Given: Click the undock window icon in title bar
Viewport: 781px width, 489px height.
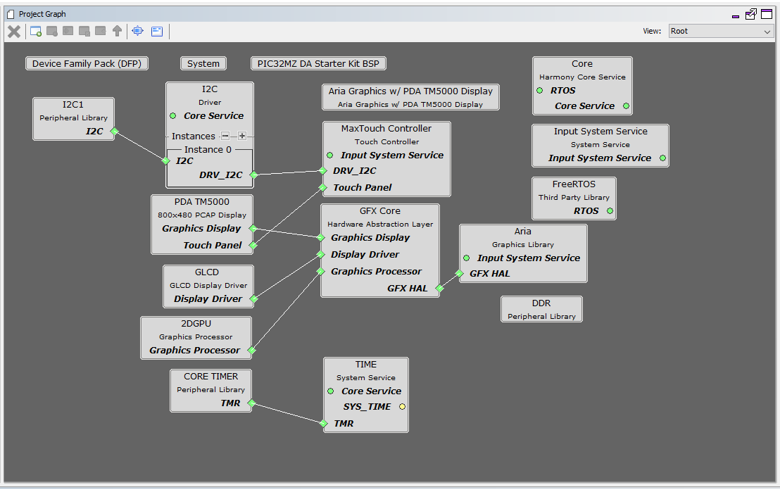Looking at the screenshot, I should (751, 14).
